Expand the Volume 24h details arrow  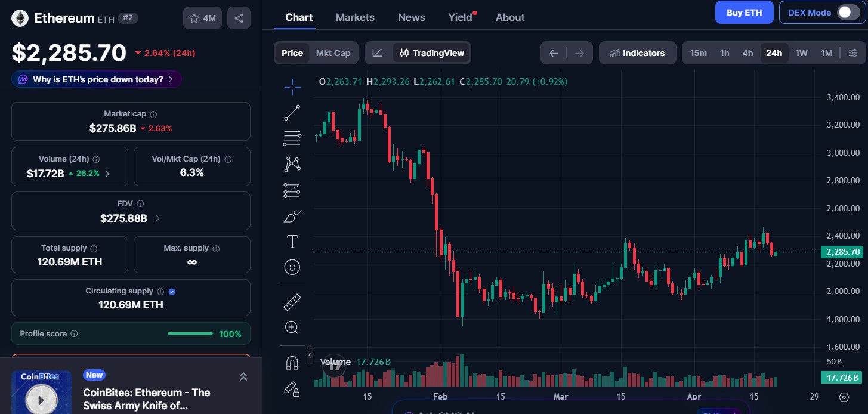coord(107,173)
